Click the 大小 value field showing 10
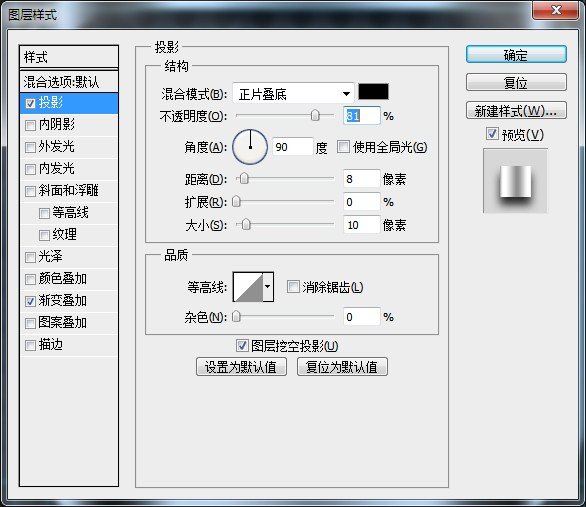The image size is (586, 507). 361,225
